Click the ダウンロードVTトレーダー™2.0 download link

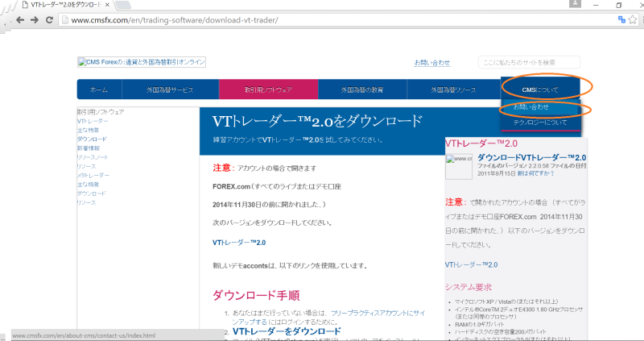coord(532,157)
